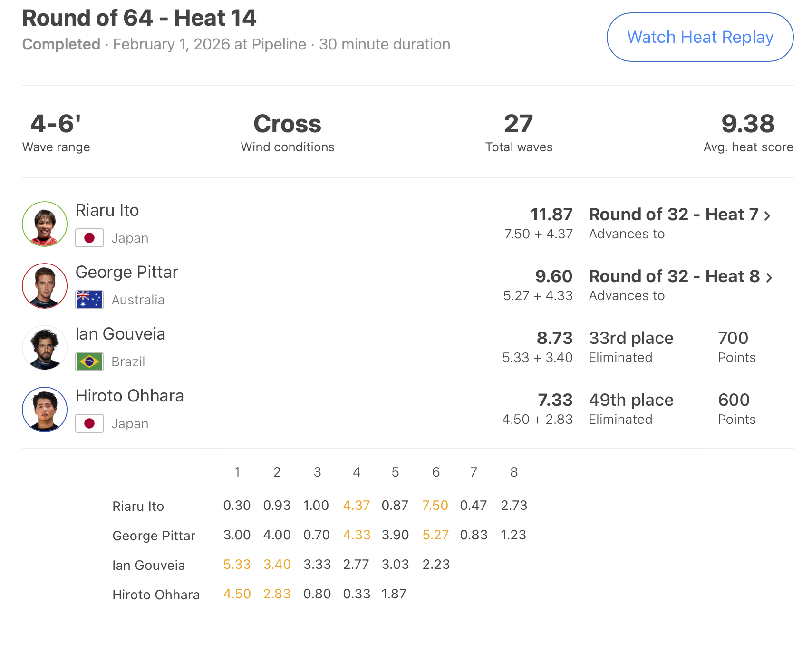Click the chevron next to Heat 7
The height and width of the screenshot is (645, 812).
tap(767, 215)
